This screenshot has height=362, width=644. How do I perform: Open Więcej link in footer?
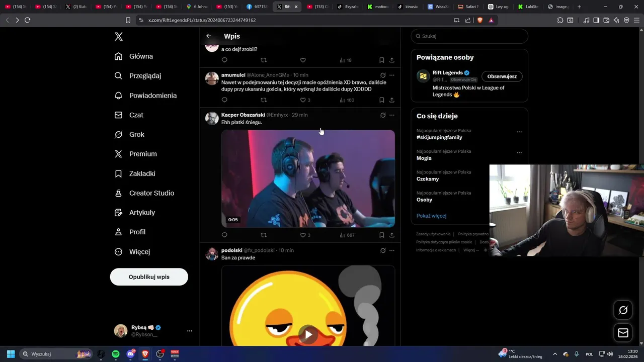470,250
